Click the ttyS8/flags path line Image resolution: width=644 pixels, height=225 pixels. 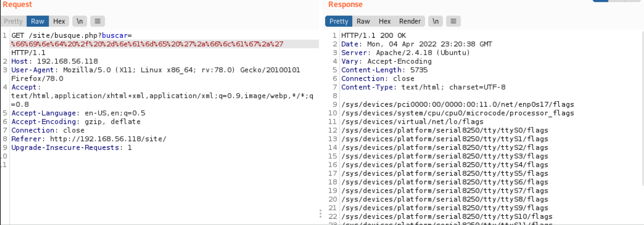tap(445, 200)
